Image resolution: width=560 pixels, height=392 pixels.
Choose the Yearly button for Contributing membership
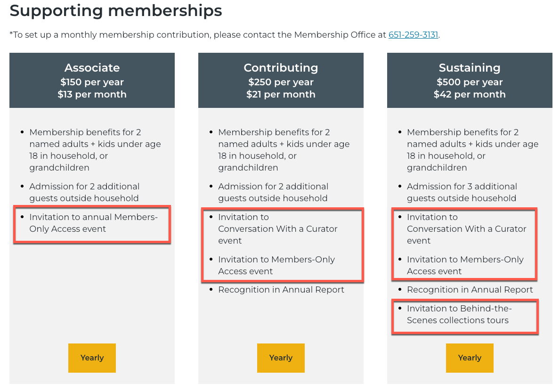281,358
